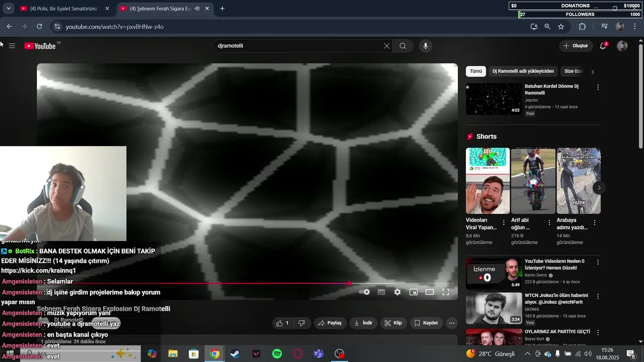Viewport: 644px width, 362px height.
Task: Open the notifications bell
Action: point(603,46)
